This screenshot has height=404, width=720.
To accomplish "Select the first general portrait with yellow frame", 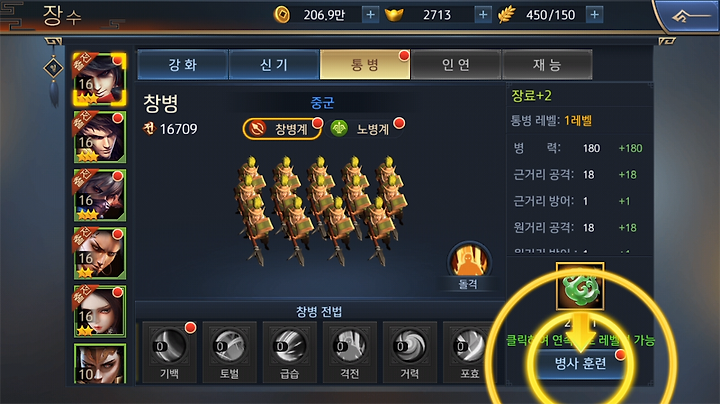I will 99,79.
